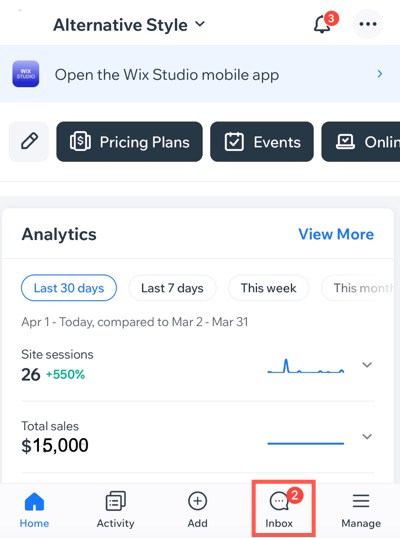Select the This week filter
Image resolution: width=400 pixels, height=538 pixels.
[269, 288]
